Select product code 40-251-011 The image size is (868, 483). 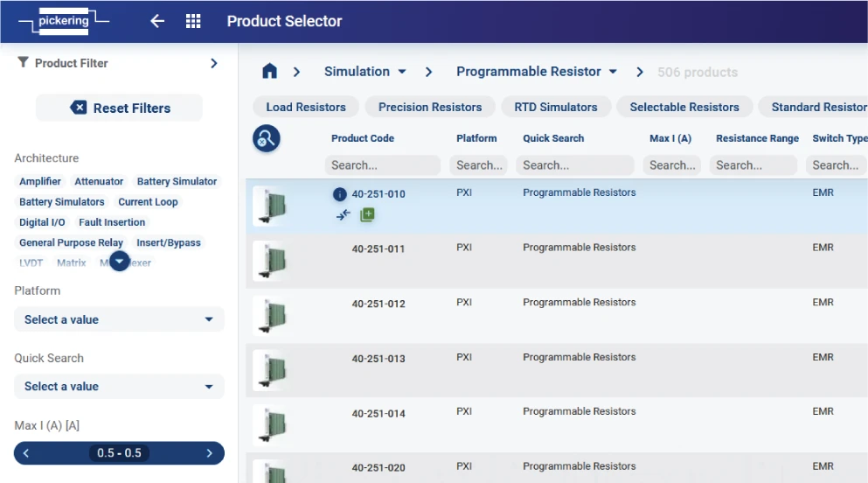[378, 249]
